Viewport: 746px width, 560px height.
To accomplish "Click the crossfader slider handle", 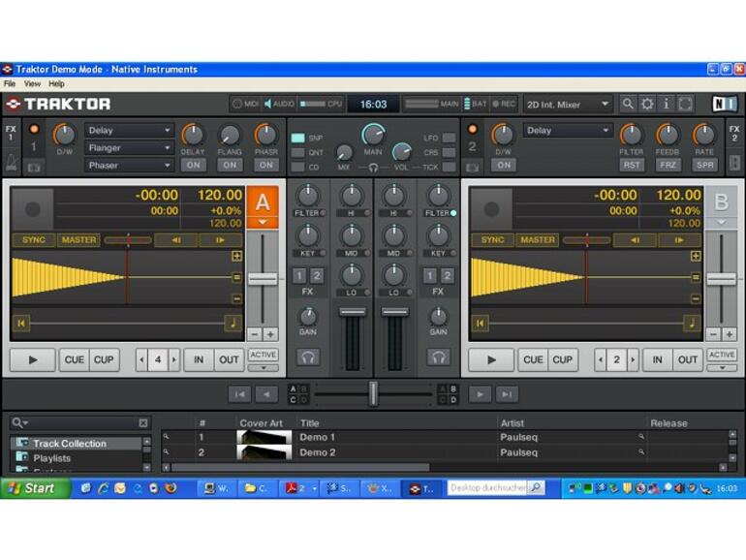I will pyautogui.click(x=373, y=392).
